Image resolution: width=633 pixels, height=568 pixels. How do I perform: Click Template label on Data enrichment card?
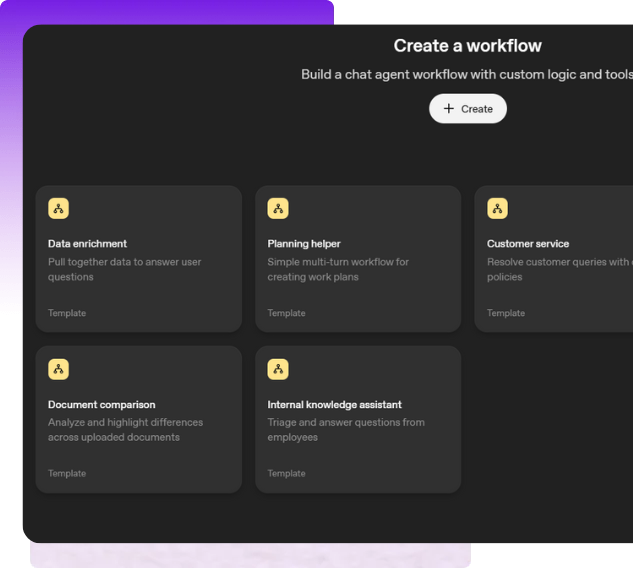point(67,313)
